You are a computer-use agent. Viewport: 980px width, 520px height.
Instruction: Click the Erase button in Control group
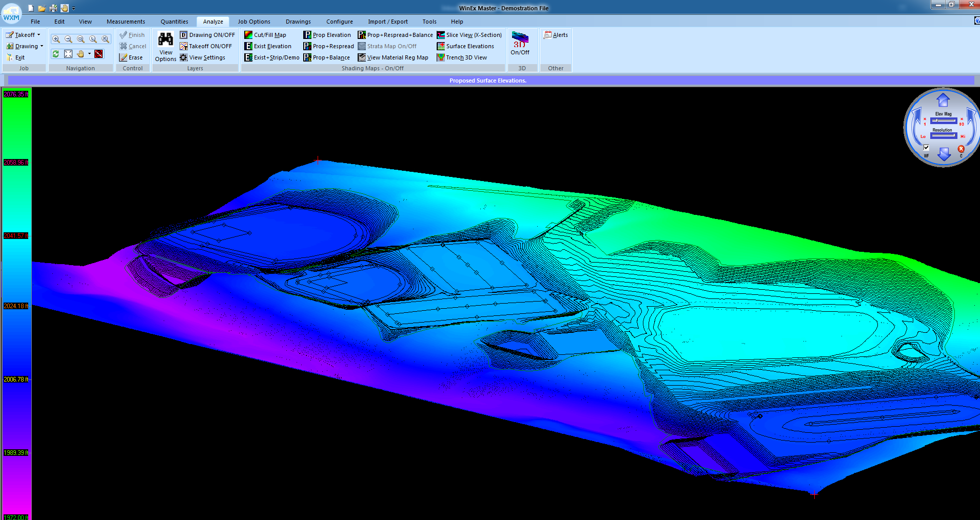pyautogui.click(x=132, y=57)
